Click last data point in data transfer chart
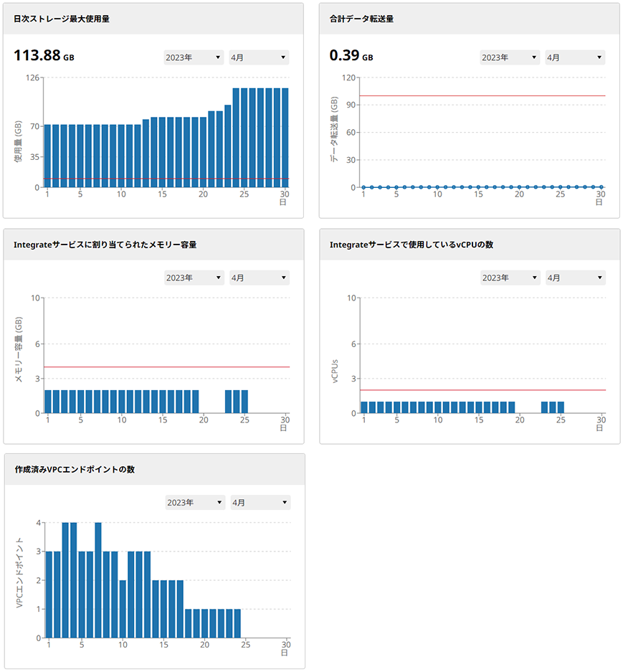The width and height of the screenshot is (623, 672). 601,187
